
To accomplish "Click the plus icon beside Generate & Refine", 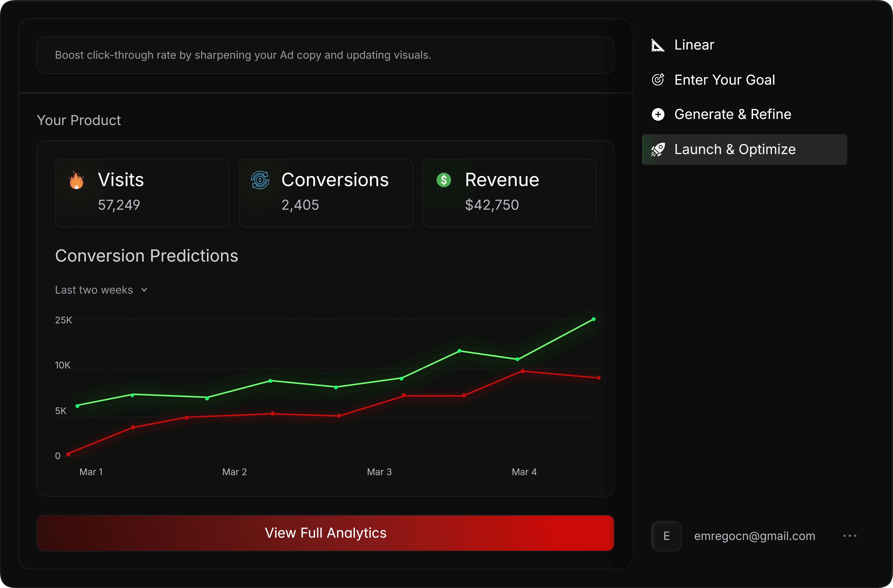I will click(x=658, y=114).
